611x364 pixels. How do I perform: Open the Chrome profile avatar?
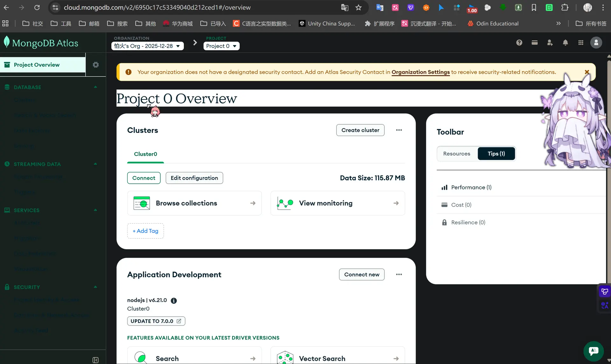tap(587, 7)
